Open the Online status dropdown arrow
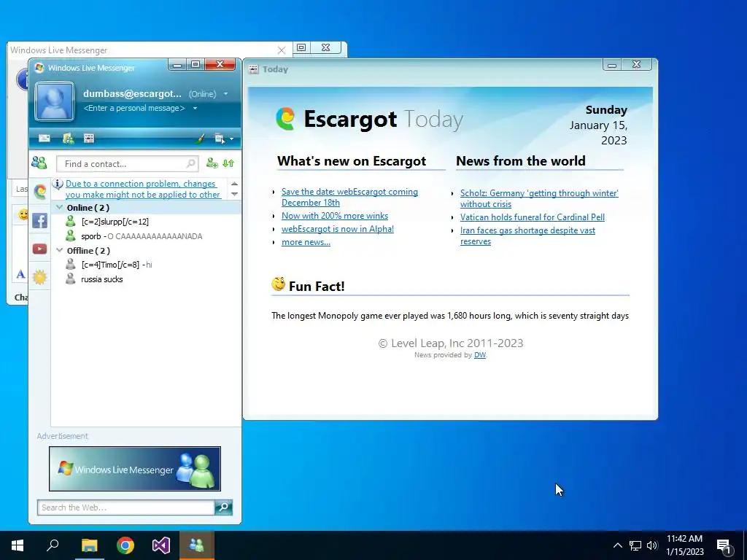Screen dimensions: 747x560 click(226, 94)
